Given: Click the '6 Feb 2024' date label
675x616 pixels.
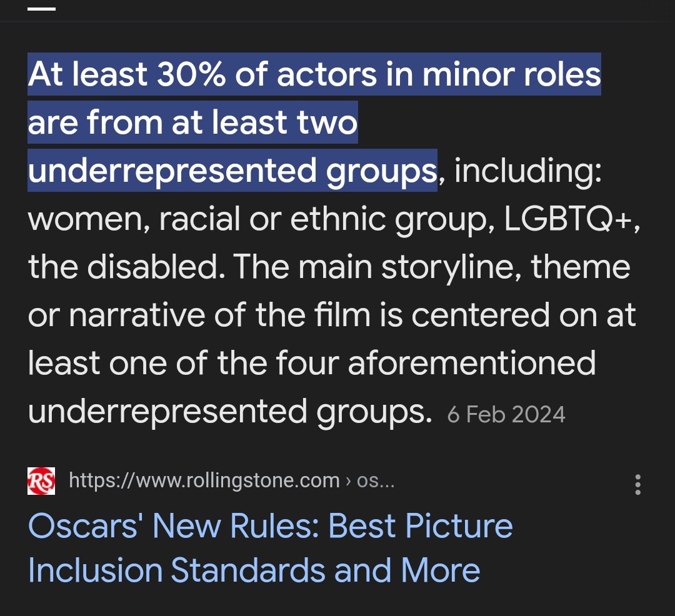Looking at the screenshot, I should pyautogui.click(x=506, y=415).
